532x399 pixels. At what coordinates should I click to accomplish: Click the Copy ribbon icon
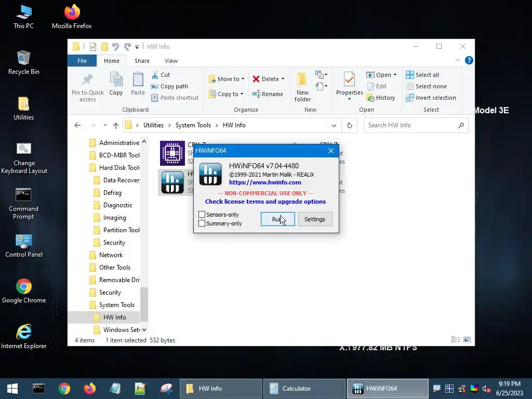tap(116, 79)
